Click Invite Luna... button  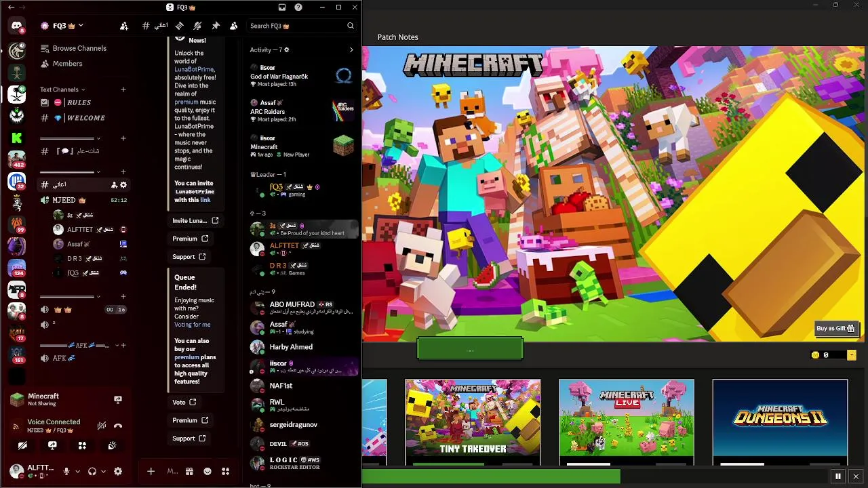tap(196, 220)
